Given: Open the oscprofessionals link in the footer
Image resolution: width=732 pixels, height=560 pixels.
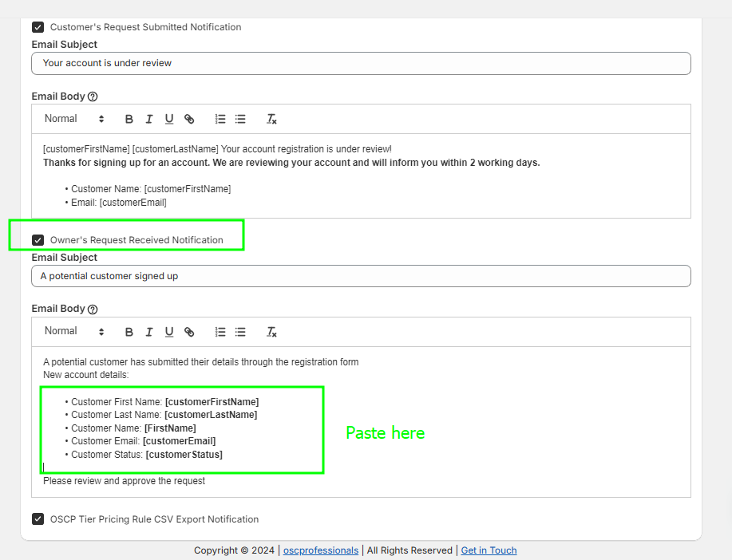Looking at the screenshot, I should 320,550.
